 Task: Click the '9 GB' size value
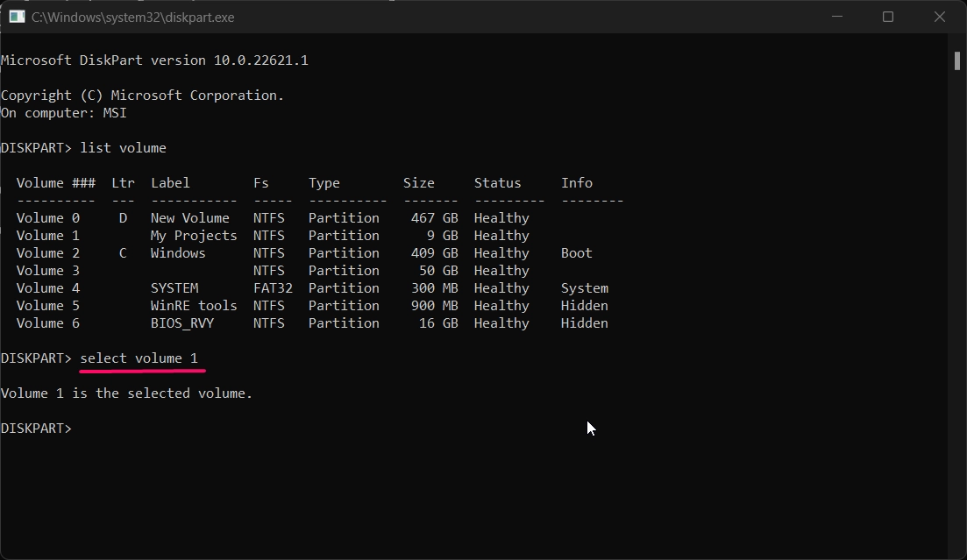(x=443, y=236)
